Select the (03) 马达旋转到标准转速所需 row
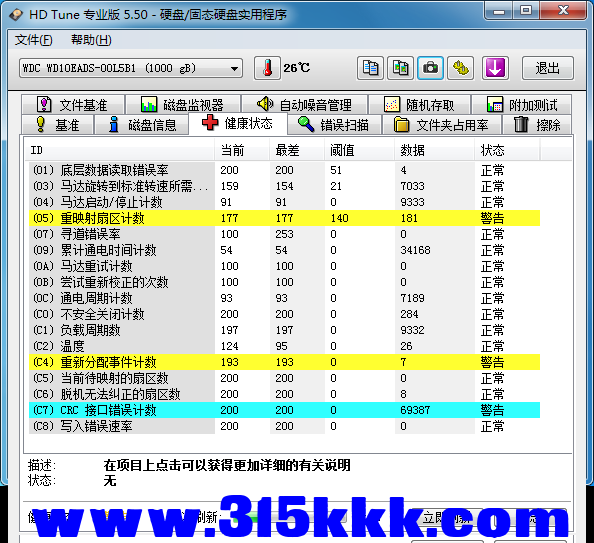The height and width of the screenshot is (543, 594). (x=284, y=186)
